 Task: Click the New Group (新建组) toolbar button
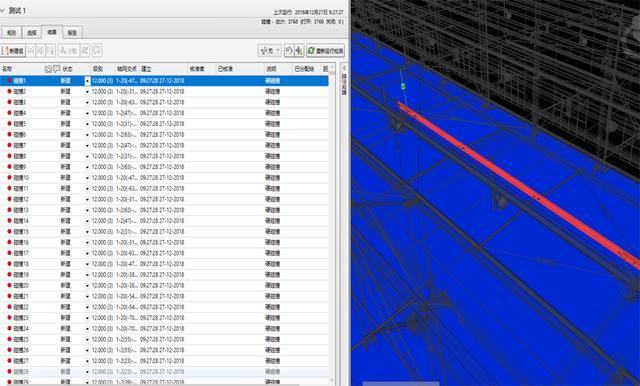point(13,51)
